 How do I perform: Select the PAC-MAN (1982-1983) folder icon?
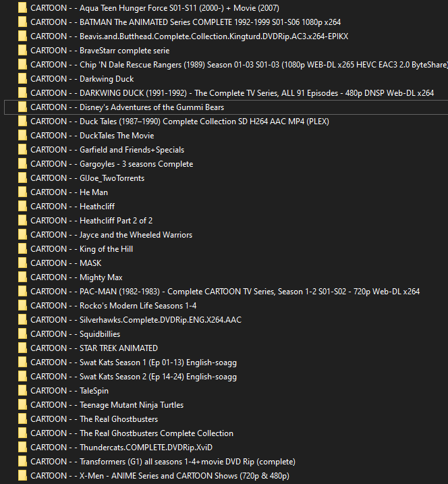pyautogui.click(x=22, y=292)
